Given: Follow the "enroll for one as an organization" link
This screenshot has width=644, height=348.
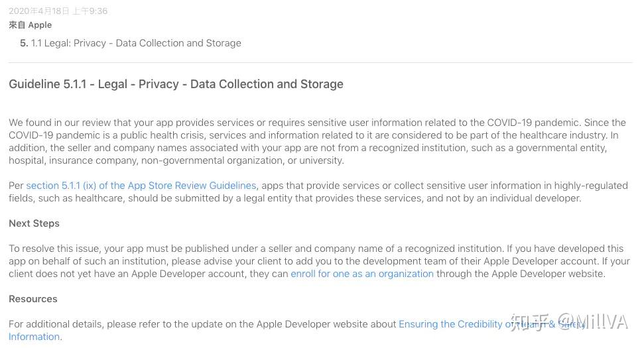Looking at the screenshot, I should click(361, 274).
